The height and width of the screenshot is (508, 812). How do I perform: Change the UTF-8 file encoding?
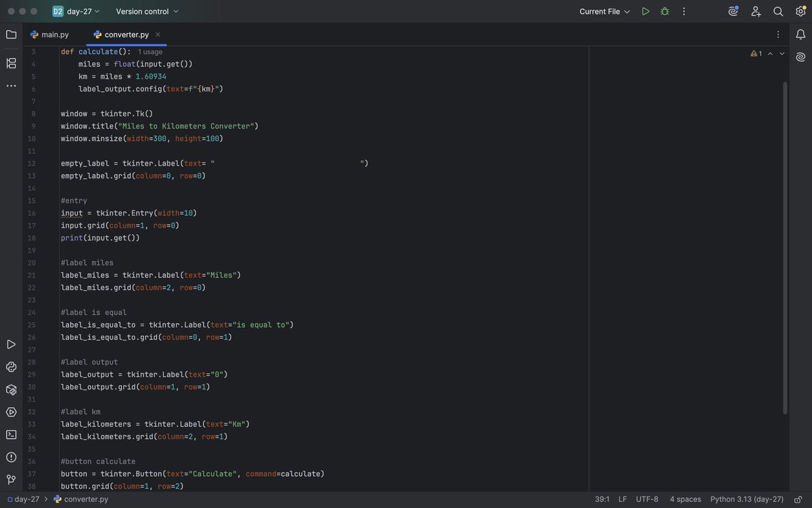(647, 499)
